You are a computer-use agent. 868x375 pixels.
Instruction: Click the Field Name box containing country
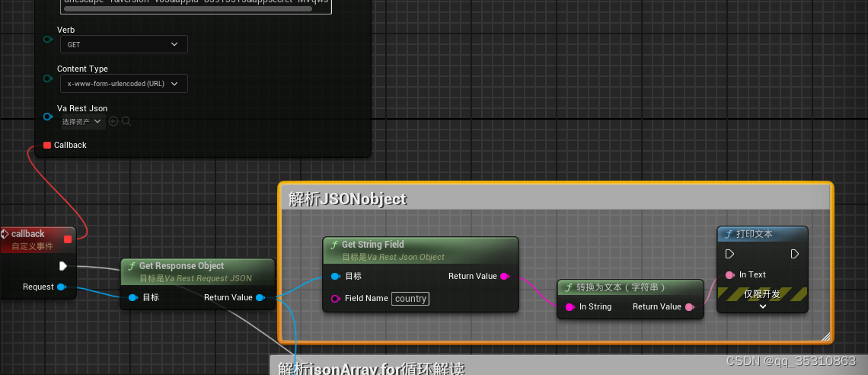(410, 299)
